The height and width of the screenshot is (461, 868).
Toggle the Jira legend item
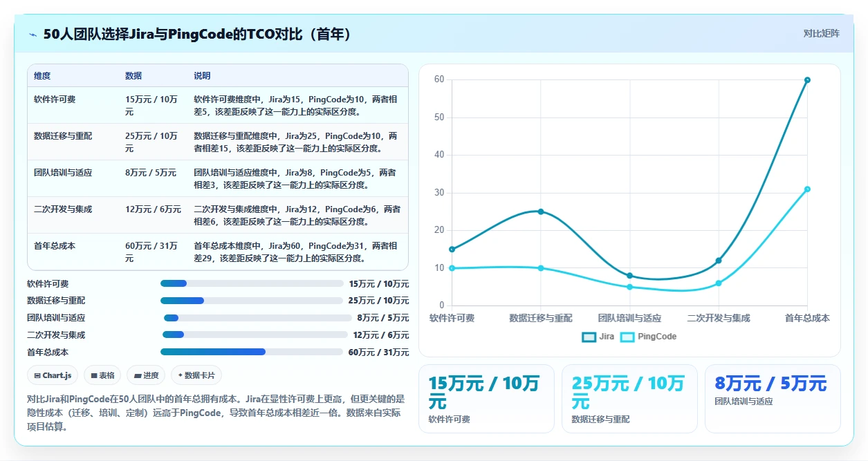tap(598, 337)
